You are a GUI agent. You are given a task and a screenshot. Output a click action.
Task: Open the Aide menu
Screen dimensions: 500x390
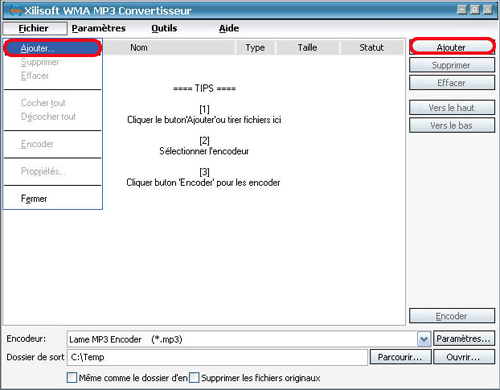(x=229, y=29)
